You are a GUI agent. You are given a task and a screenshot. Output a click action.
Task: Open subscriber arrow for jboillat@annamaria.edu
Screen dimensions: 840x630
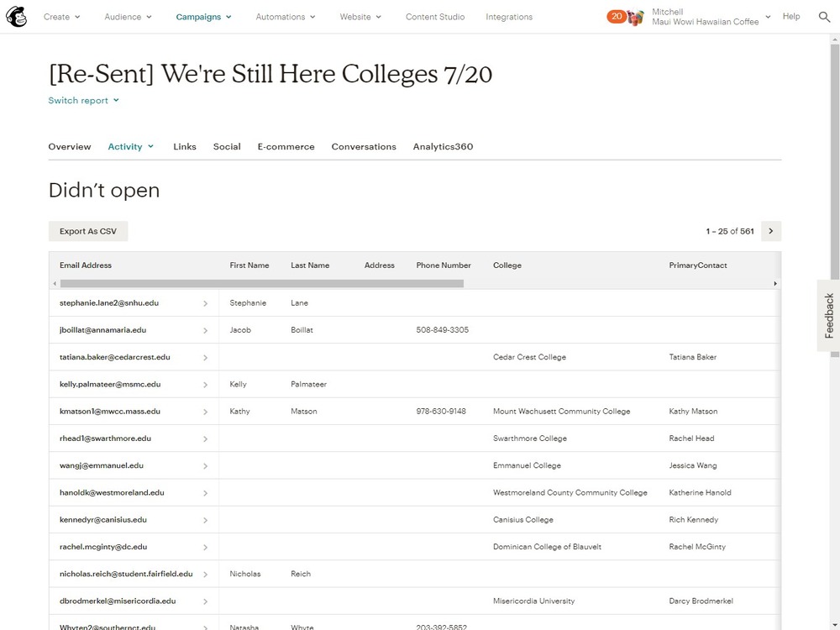(205, 330)
